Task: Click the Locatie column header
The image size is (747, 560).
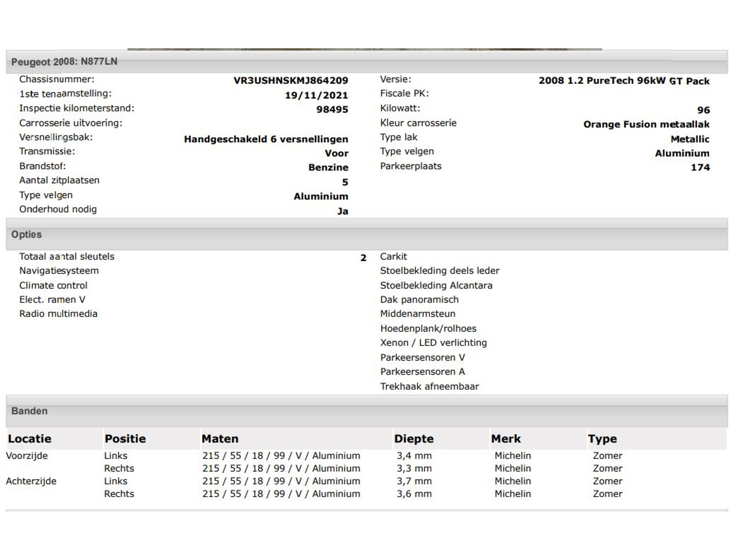Action: pyautogui.click(x=30, y=439)
